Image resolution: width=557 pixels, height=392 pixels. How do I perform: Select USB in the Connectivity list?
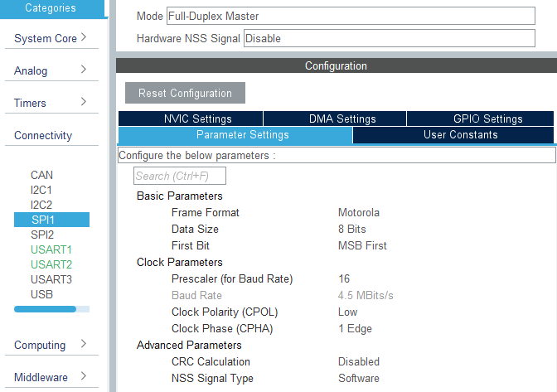point(41,294)
